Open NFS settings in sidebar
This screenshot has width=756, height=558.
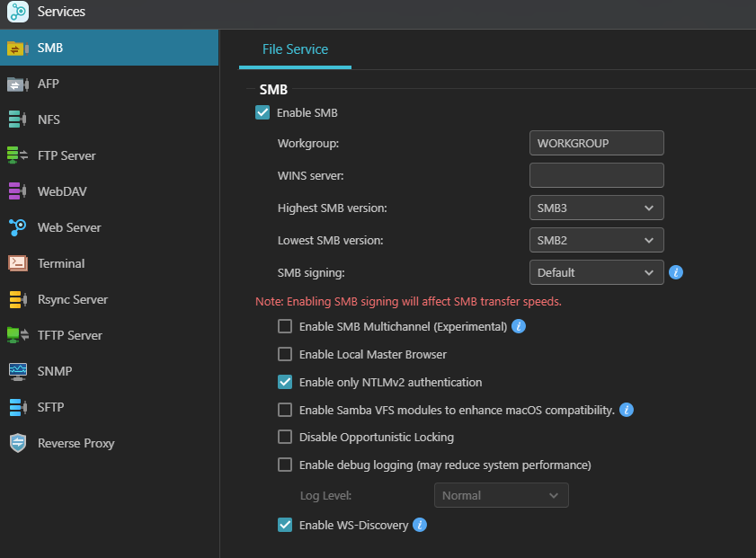click(109, 120)
